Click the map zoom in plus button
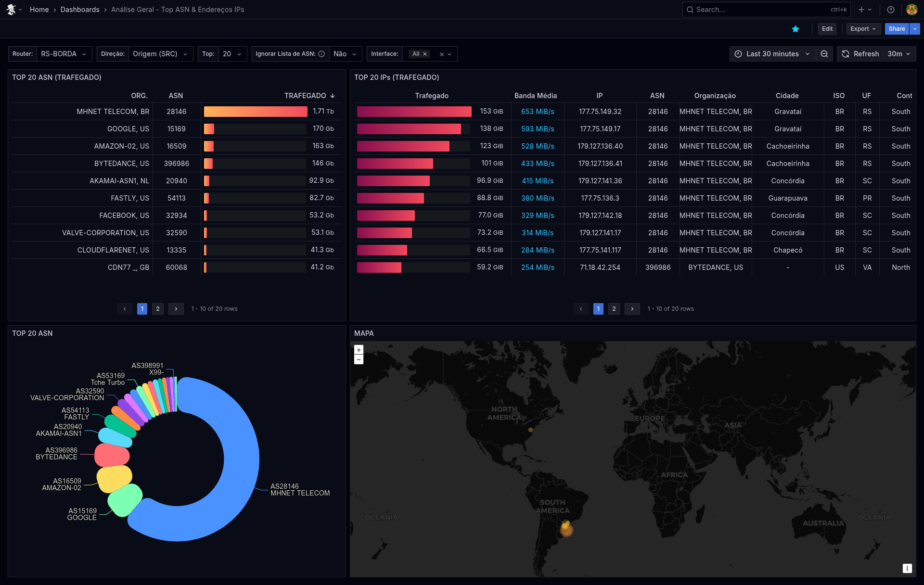This screenshot has height=585, width=924. tap(359, 350)
